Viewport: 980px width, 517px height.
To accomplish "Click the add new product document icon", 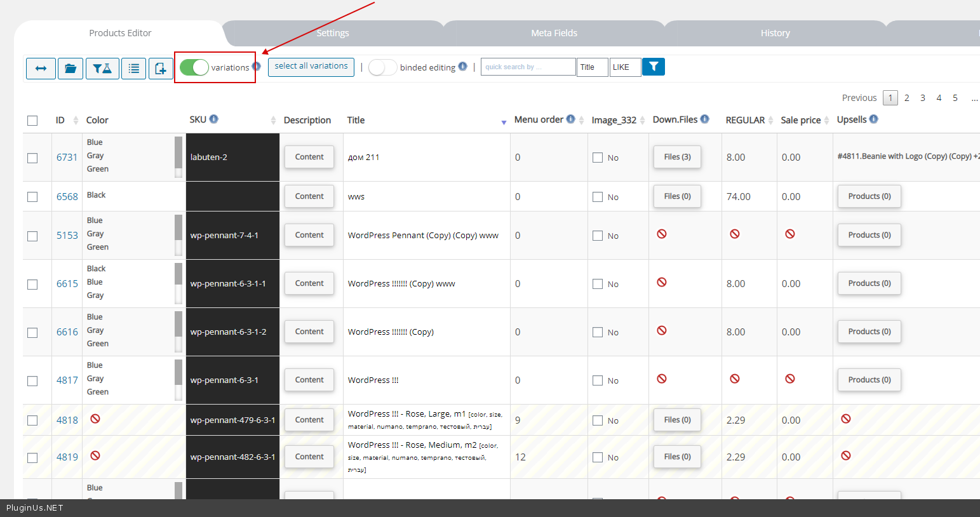I will pyautogui.click(x=161, y=69).
